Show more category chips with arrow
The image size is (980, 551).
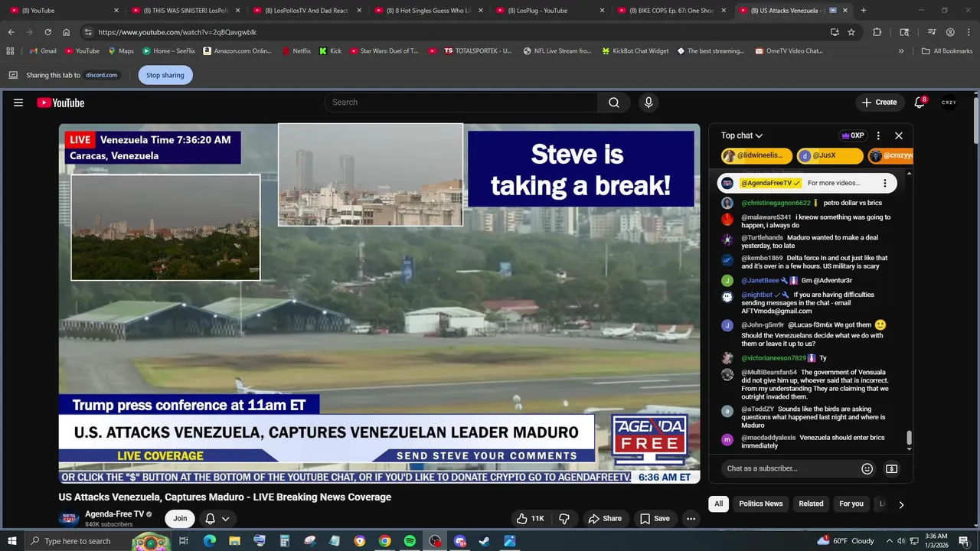[x=901, y=504]
